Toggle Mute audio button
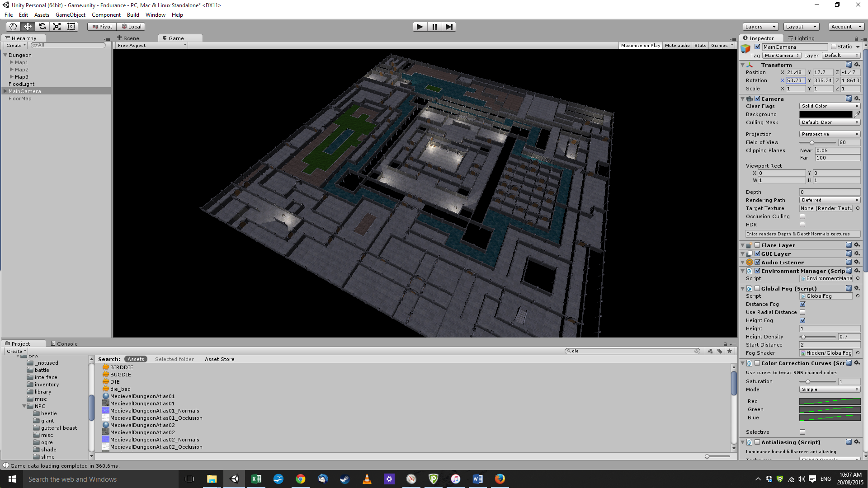This screenshot has height=488, width=868. [x=677, y=45]
